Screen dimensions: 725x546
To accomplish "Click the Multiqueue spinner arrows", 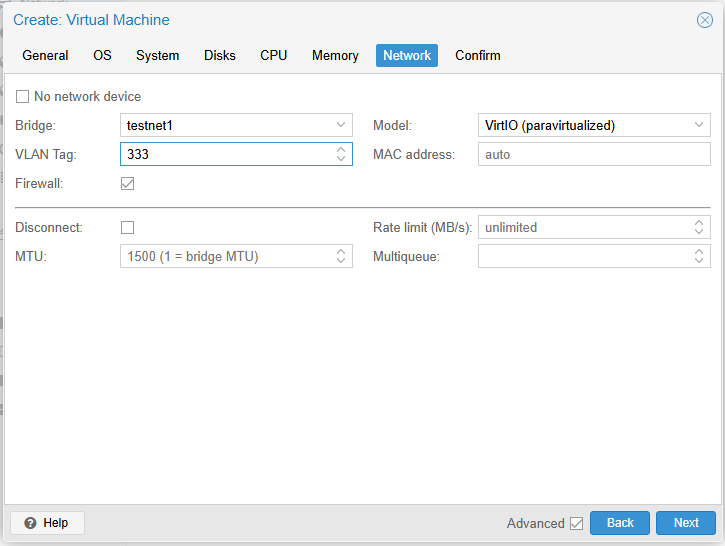I will 699,256.
